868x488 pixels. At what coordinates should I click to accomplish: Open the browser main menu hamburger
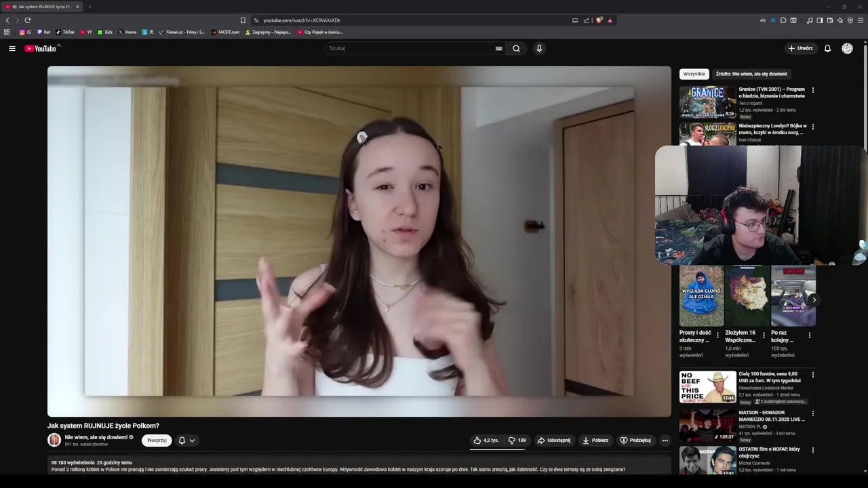pos(861,20)
